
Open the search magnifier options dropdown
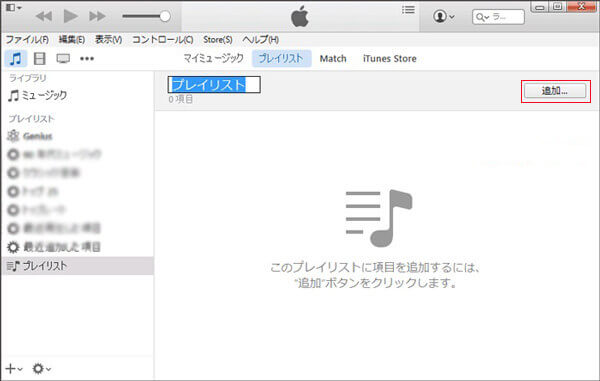(x=482, y=17)
